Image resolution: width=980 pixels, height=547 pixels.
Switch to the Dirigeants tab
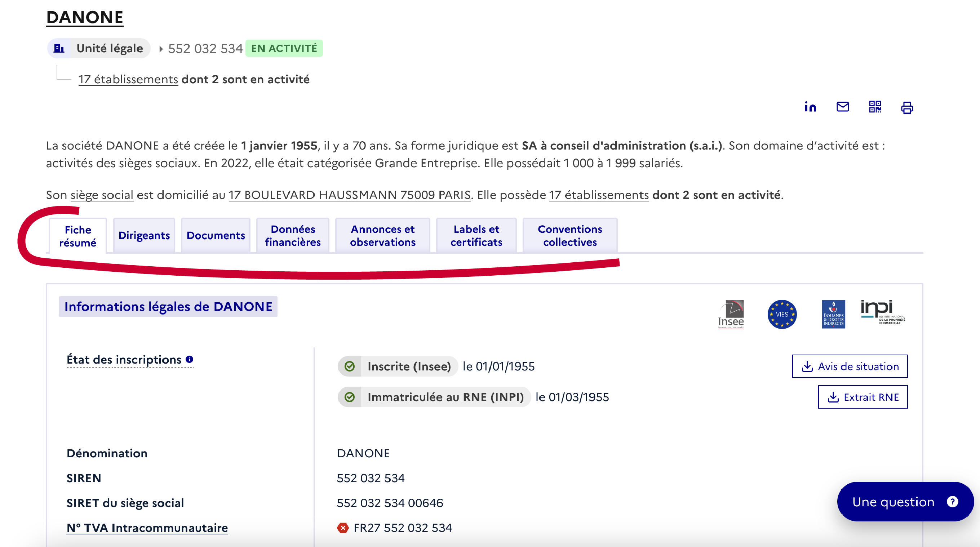[144, 235]
